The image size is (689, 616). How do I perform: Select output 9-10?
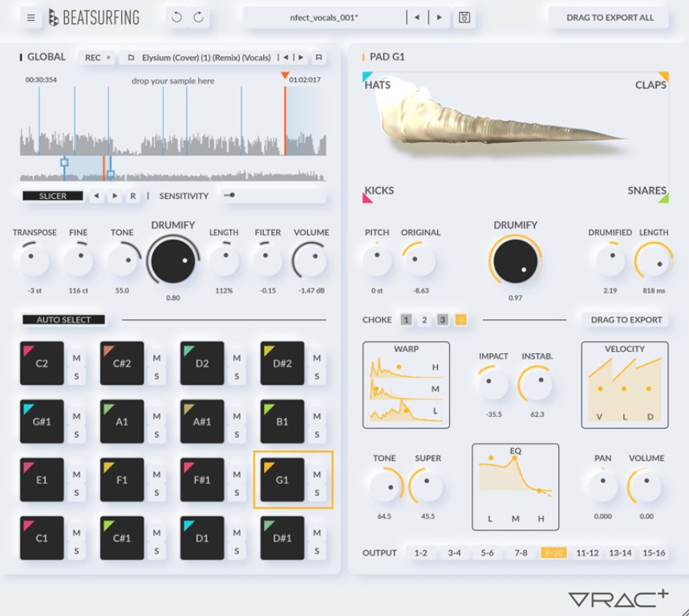pos(553,553)
